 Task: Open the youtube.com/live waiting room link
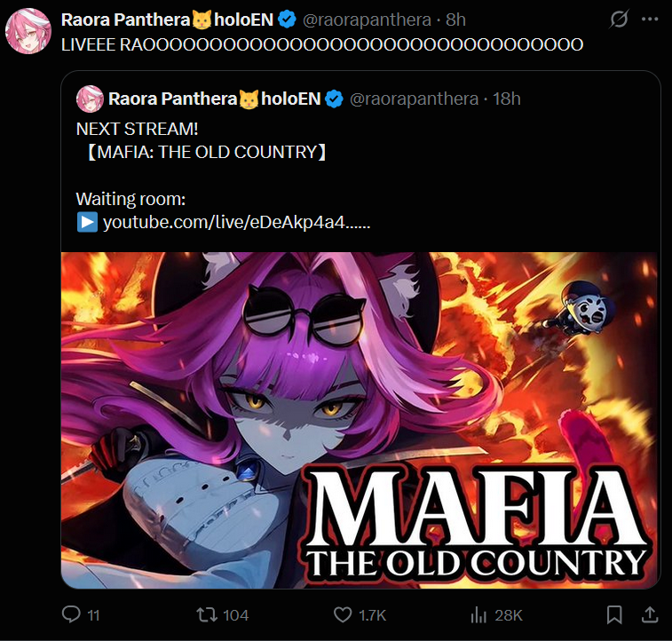click(235, 222)
